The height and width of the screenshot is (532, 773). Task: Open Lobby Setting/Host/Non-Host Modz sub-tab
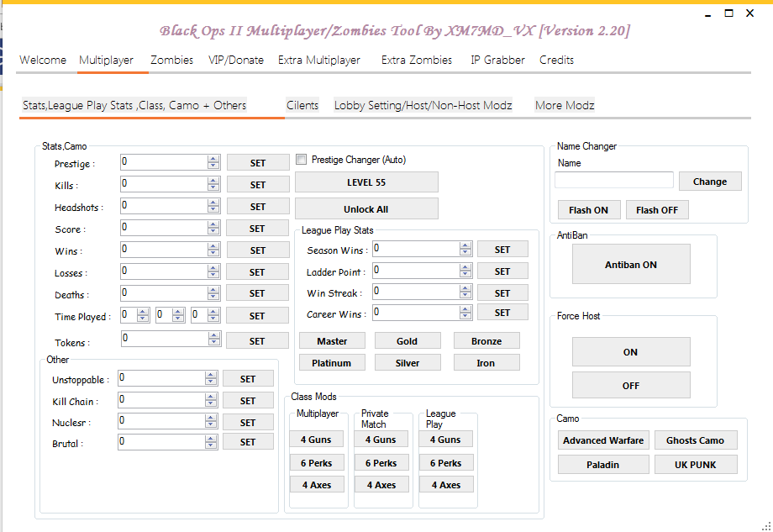coord(423,105)
